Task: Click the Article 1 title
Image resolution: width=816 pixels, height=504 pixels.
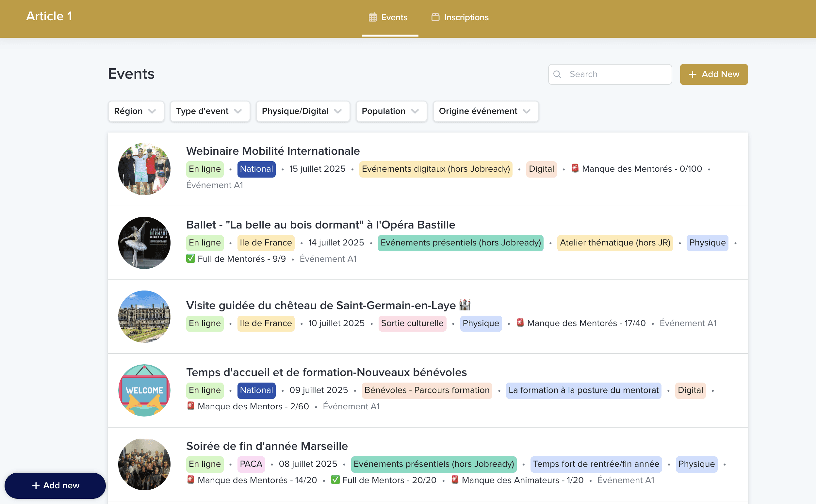Action: point(49,16)
